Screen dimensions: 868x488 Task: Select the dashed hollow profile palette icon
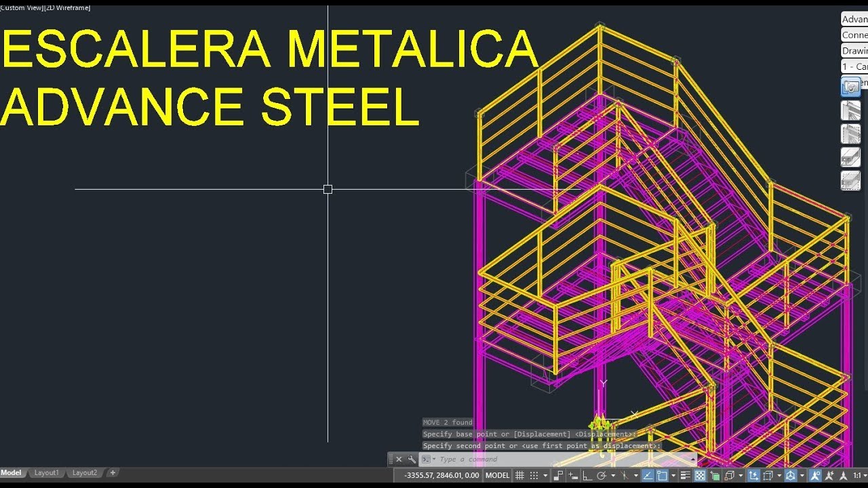tap(850, 180)
